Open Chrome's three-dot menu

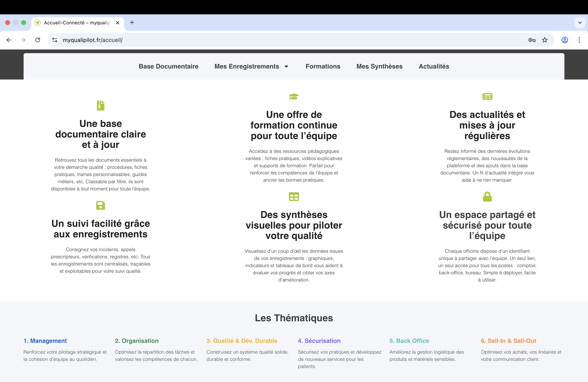[579, 40]
